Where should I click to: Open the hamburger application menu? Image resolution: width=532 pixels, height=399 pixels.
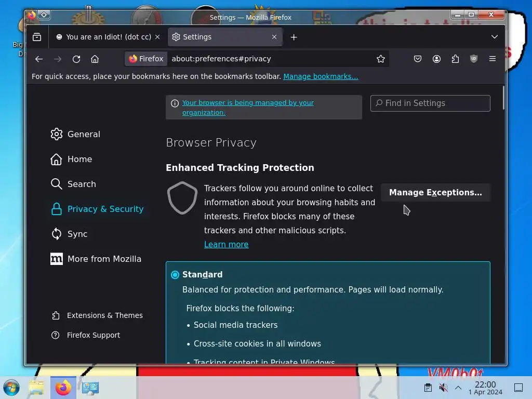click(493, 59)
